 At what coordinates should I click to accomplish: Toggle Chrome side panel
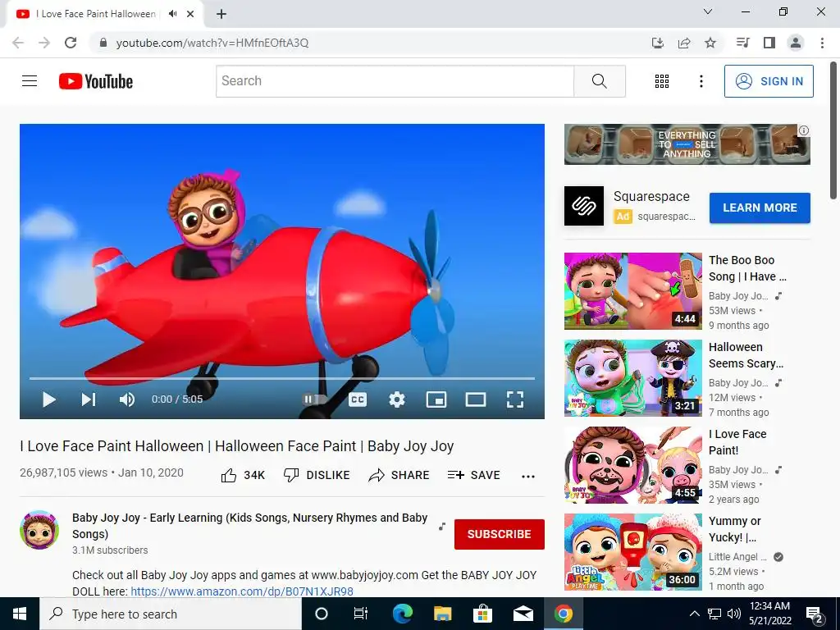pos(769,43)
